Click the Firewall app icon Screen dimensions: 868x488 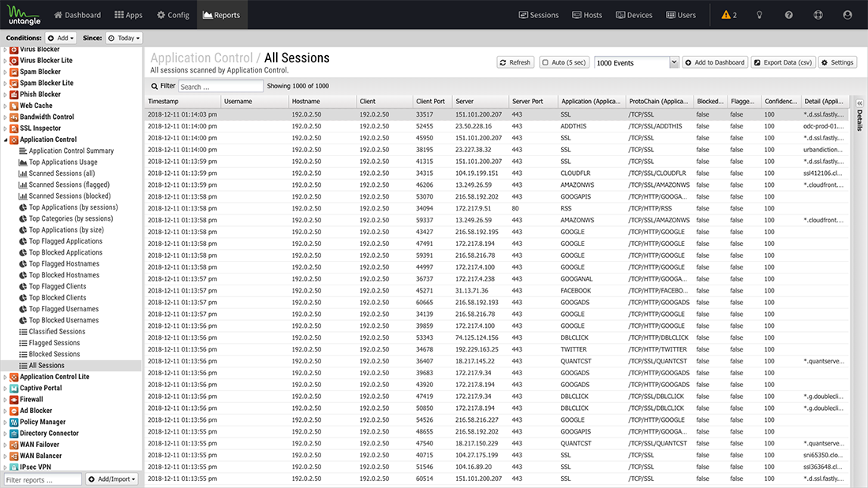[x=14, y=400]
